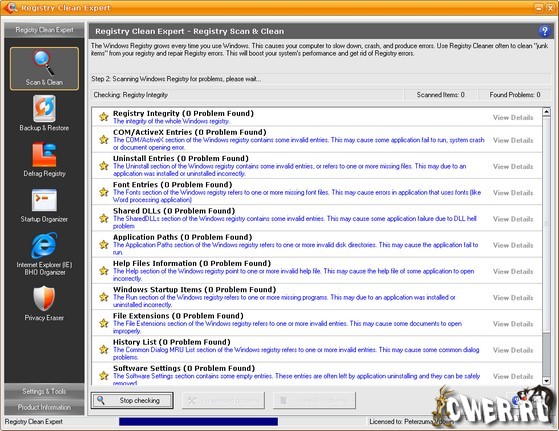Open the Startup Organizer
Viewport: 559px width, 431px height.
coord(44,205)
